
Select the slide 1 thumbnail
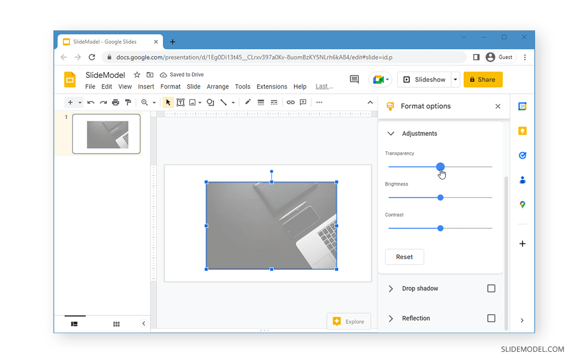click(106, 133)
